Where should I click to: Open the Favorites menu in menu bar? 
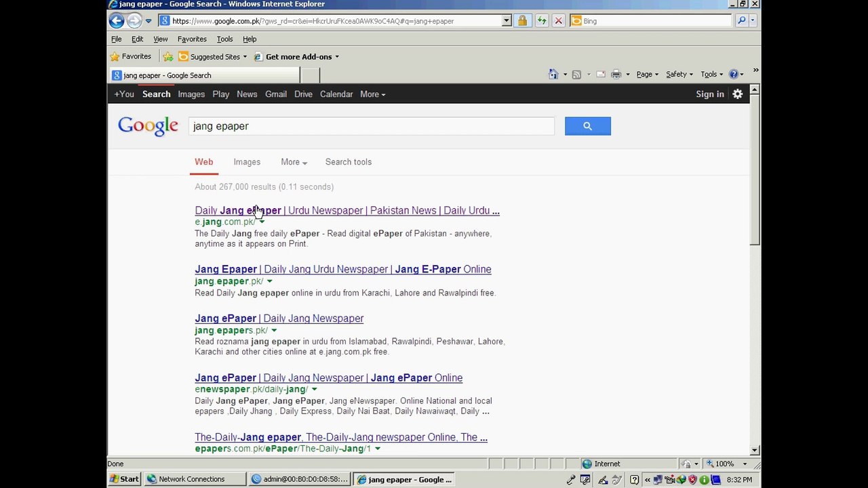tap(192, 39)
